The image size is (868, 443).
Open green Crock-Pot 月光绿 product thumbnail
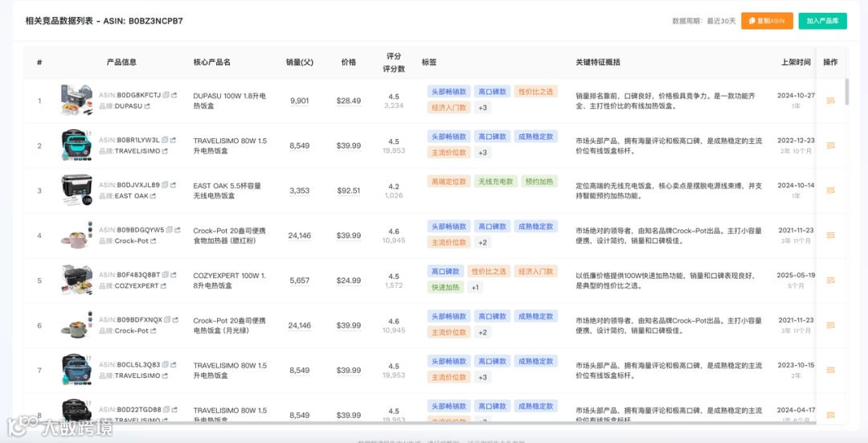pyautogui.click(x=76, y=325)
